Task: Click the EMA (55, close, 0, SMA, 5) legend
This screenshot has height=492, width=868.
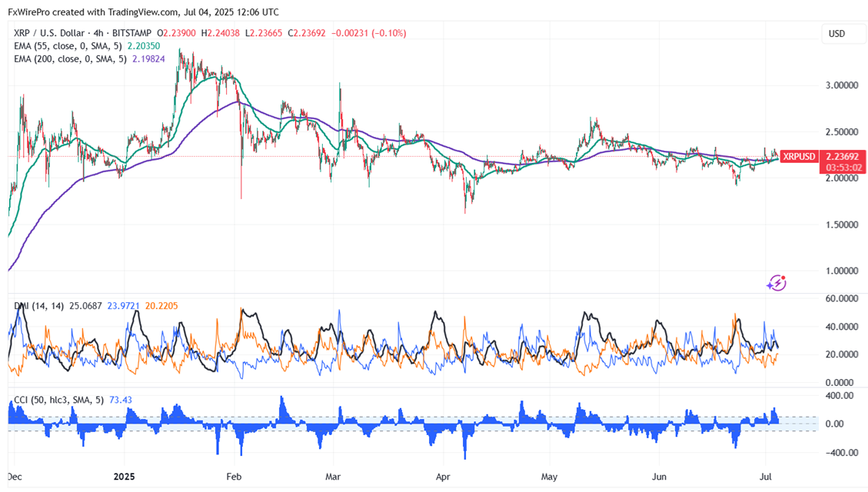Action: (x=68, y=46)
